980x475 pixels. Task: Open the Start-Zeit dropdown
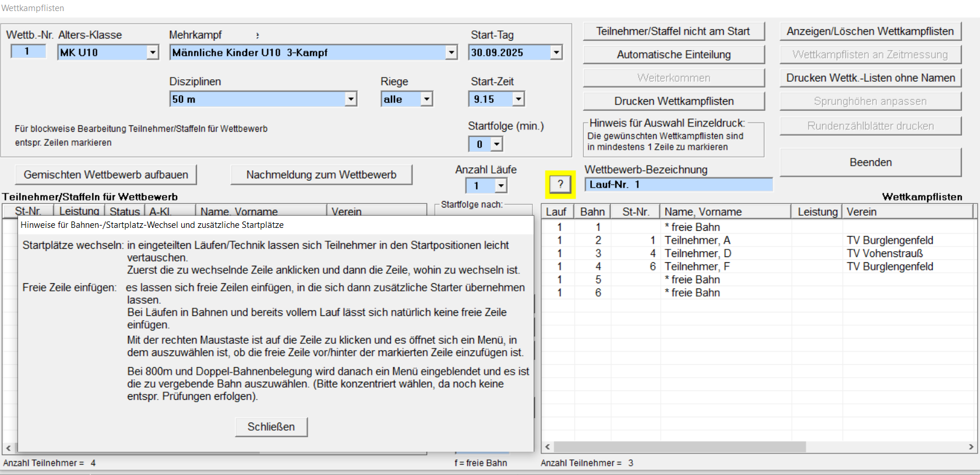518,99
